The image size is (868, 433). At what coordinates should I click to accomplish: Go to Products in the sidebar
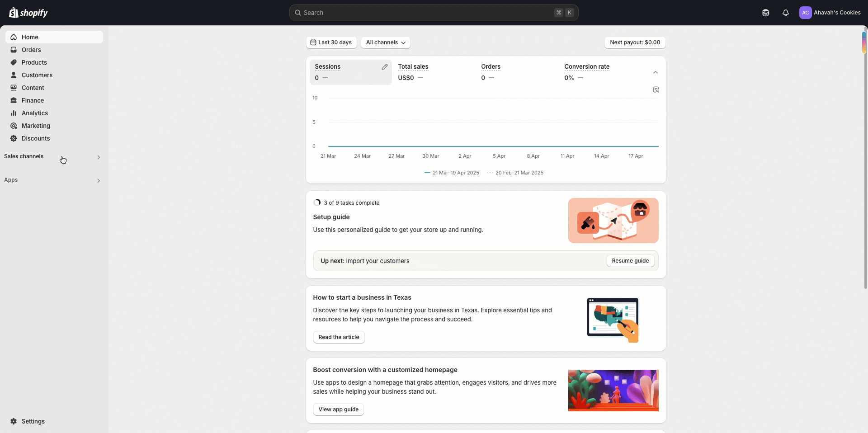54,62
